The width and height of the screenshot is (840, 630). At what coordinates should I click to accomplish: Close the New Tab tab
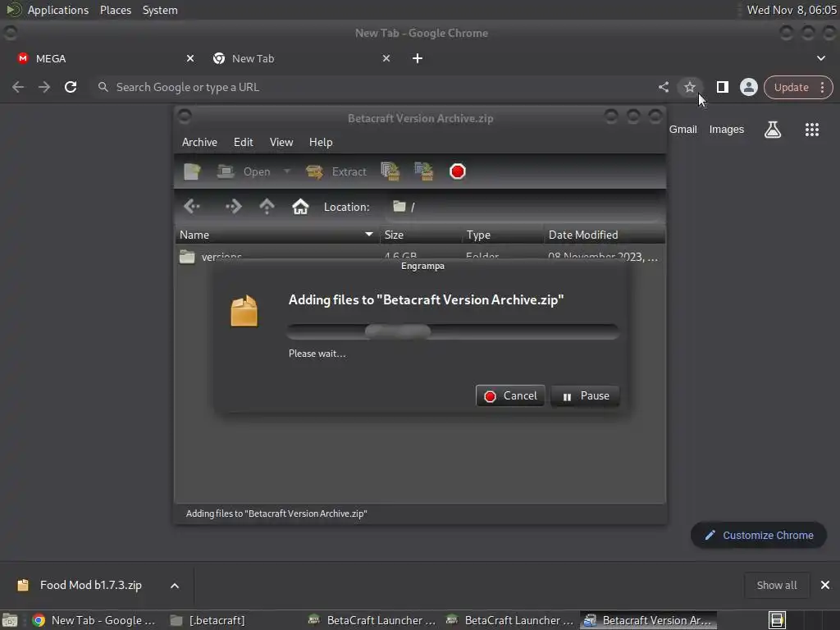pos(386,58)
